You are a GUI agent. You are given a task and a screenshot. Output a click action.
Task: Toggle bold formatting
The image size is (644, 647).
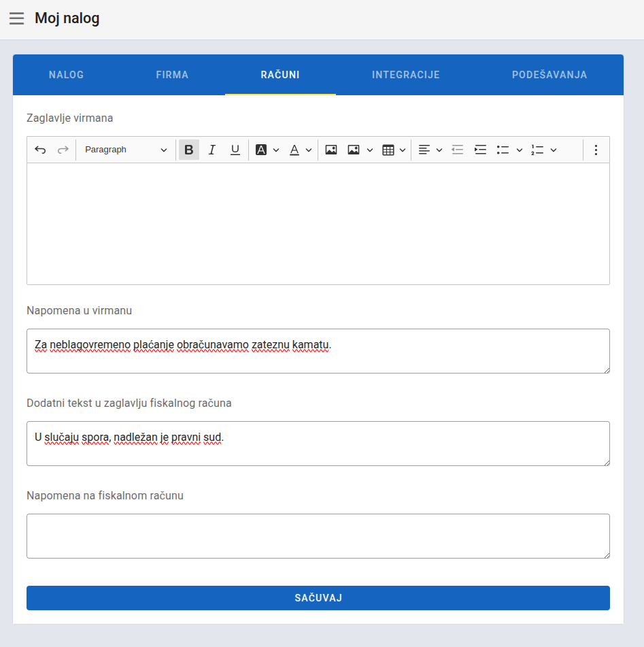[189, 150]
